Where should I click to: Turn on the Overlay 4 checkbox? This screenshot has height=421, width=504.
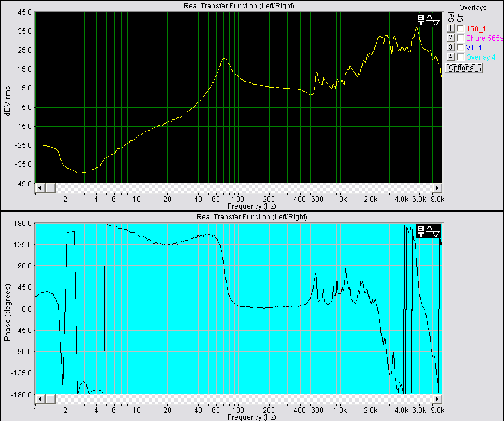click(460, 57)
